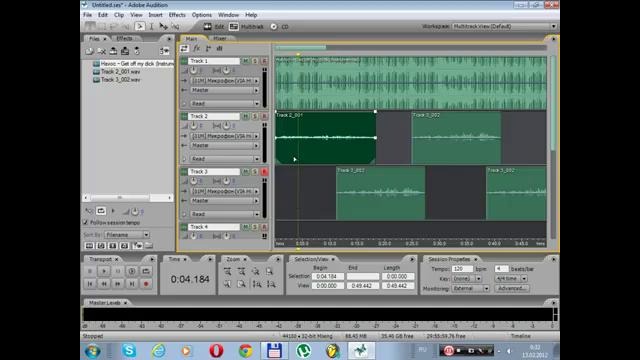Screen dimensions: 640x360
Task: Solo Track 2
Action: [x=255, y=116]
